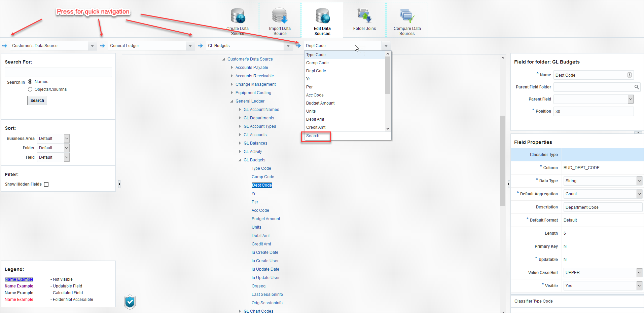Open the Default Aggregation dropdown

tap(639, 194)
